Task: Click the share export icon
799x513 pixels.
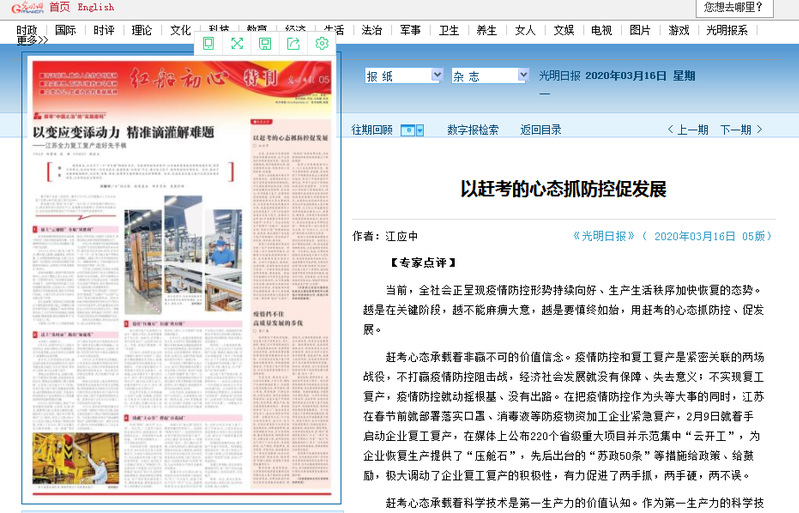Action: pyautogui.click(x=294, y=44)
